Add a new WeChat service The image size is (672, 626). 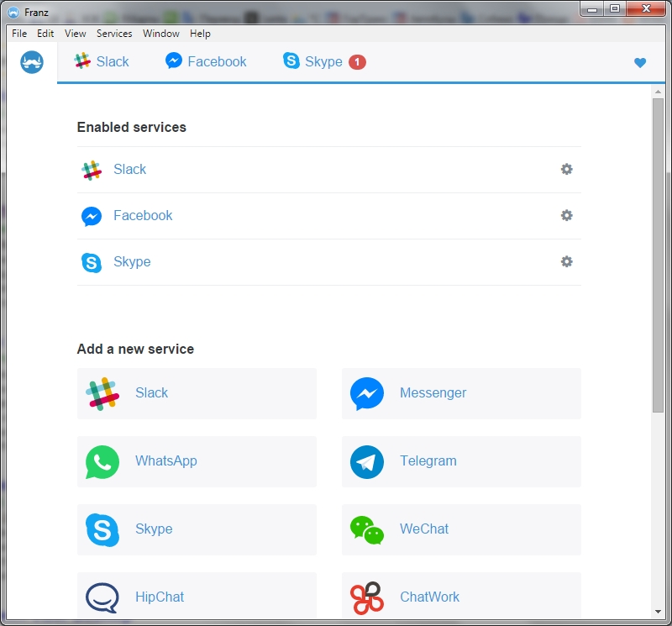pos(461,530)
